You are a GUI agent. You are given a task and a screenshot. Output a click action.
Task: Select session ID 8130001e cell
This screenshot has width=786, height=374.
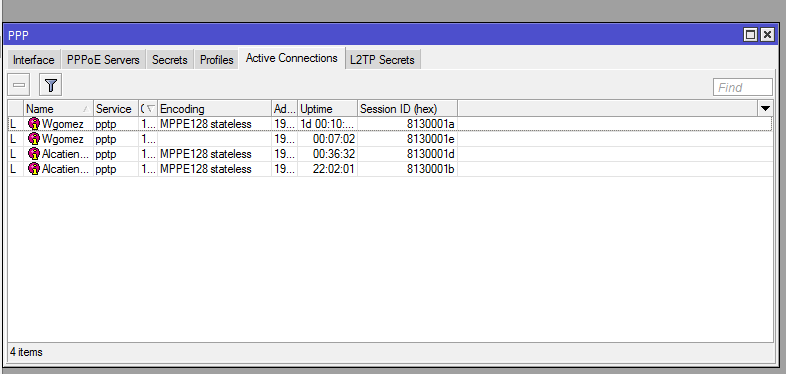[x=431, y=139]
